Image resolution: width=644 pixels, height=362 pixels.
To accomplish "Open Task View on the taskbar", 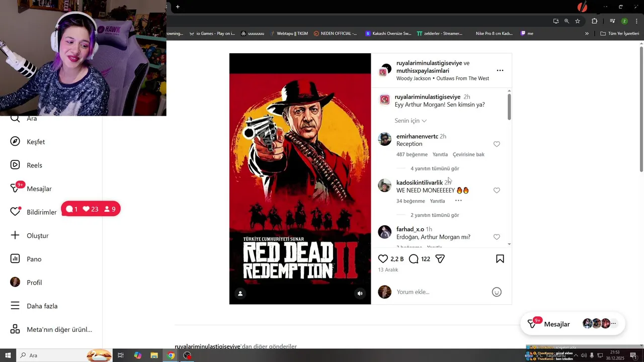I will pyautogui.click(x=121, y=355).
